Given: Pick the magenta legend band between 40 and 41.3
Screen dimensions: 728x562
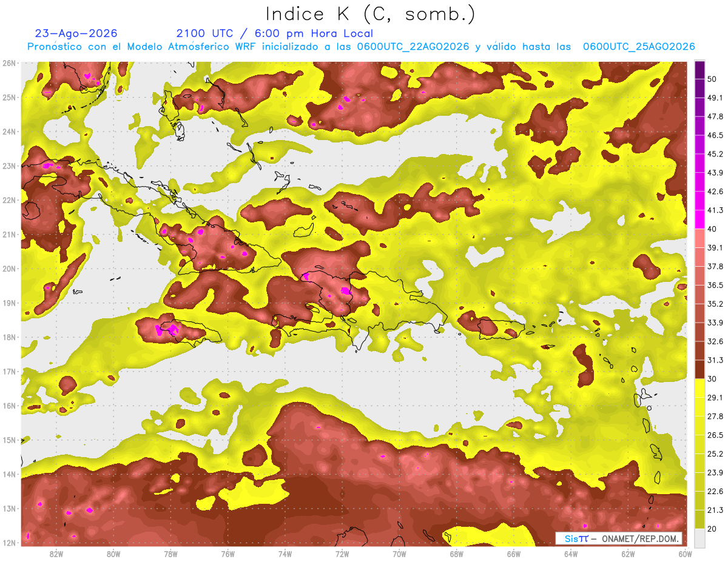Looking at the screenshot, I should click(699, 219).
